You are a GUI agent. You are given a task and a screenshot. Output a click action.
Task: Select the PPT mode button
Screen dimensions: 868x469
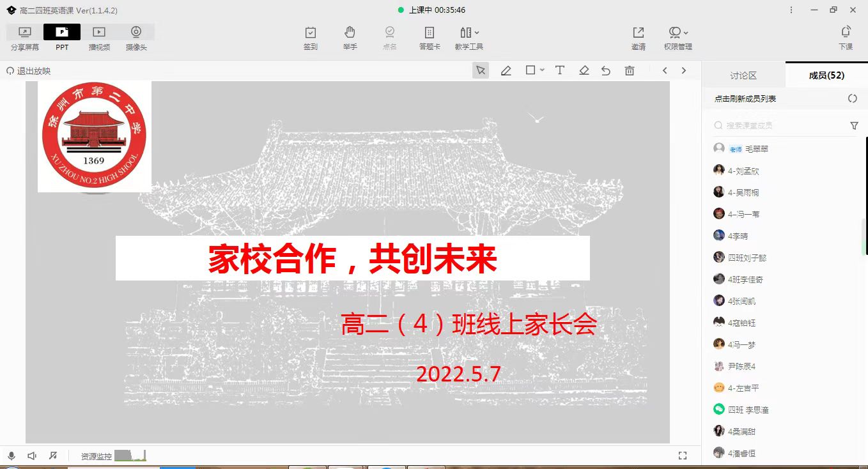(x=62, y=38)
